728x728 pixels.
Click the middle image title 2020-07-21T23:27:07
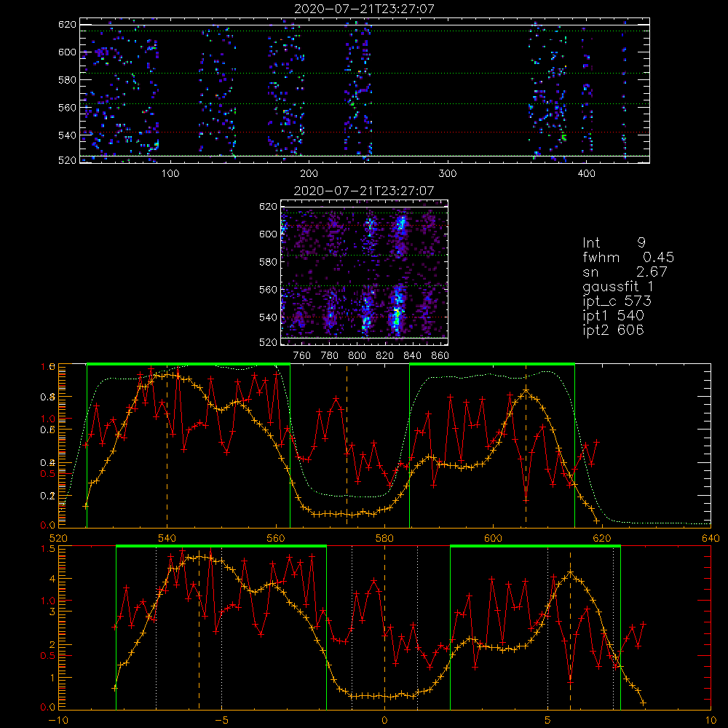[x=364, y=191]
